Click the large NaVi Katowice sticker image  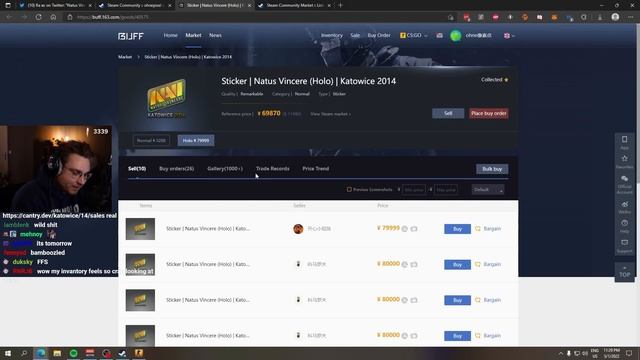[x=166, y=98]
